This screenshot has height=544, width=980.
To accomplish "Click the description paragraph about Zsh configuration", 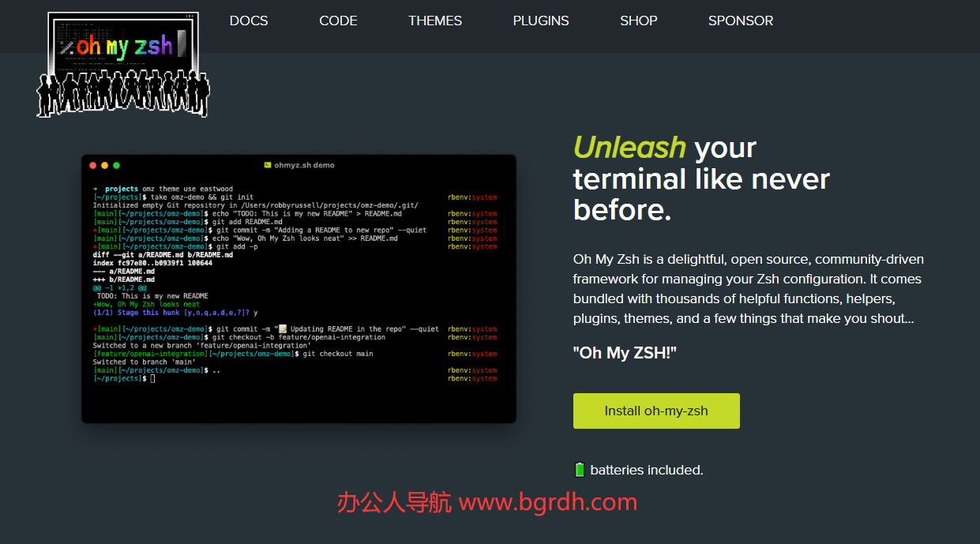I will point(748,289).
